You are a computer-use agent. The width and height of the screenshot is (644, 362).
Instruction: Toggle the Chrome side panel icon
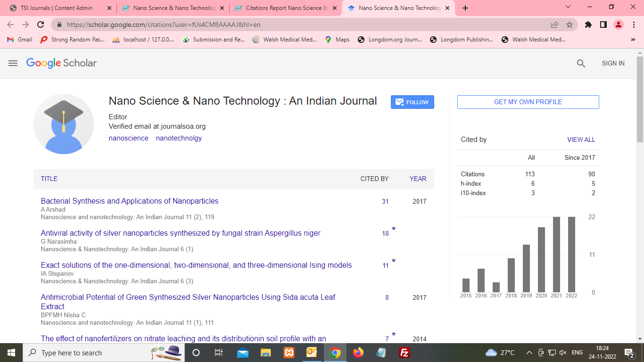pyautogui.click(x=603, y=25)
